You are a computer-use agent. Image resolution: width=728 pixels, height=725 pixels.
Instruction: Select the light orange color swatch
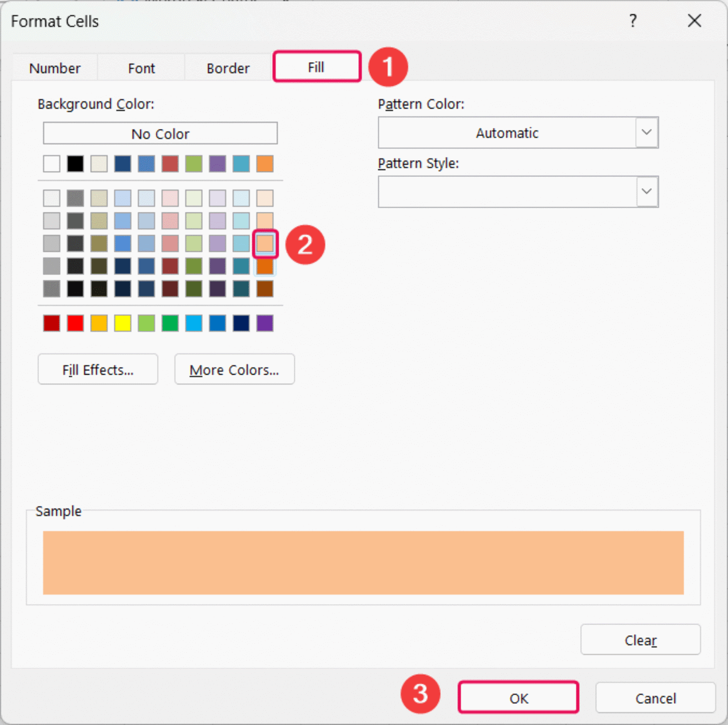tap(264, 244)
